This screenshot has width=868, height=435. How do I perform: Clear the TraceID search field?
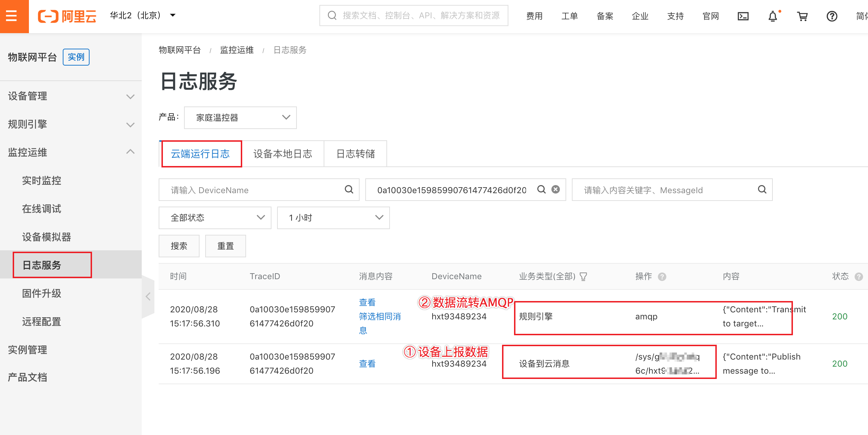point(556,190)
